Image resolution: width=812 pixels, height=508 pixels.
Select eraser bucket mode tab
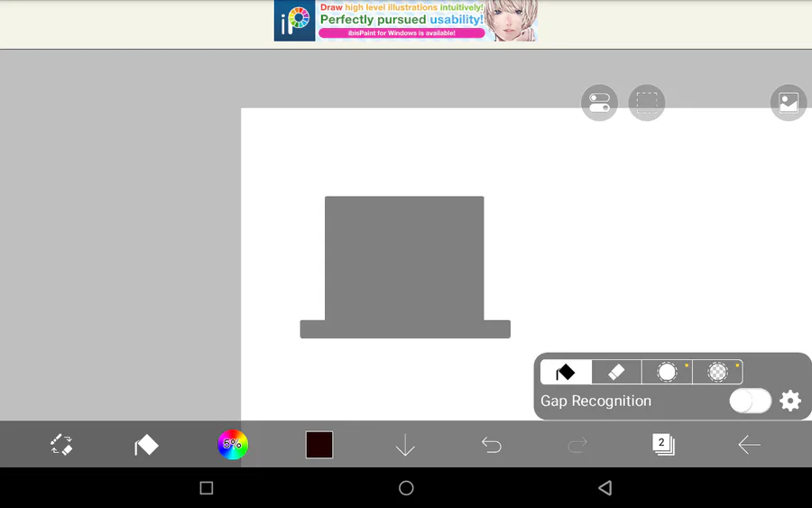(x=616, y=372)
